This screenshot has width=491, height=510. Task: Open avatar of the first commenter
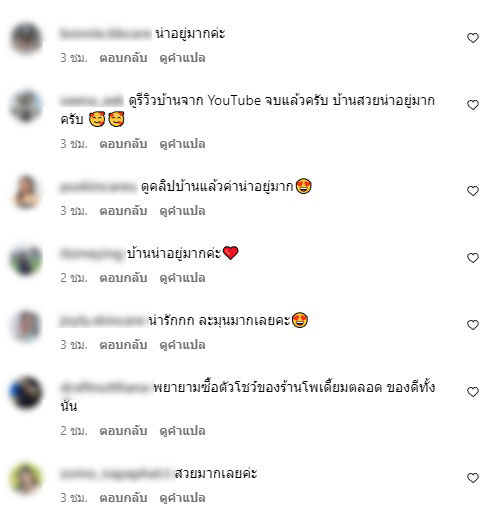[26, 38]
